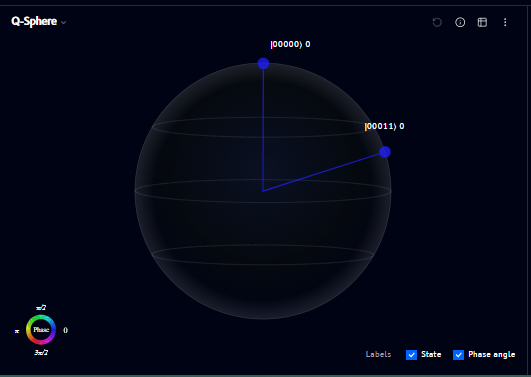Click the Q-Sphere title text
531x377 pixels.
(x=34, y=21)
